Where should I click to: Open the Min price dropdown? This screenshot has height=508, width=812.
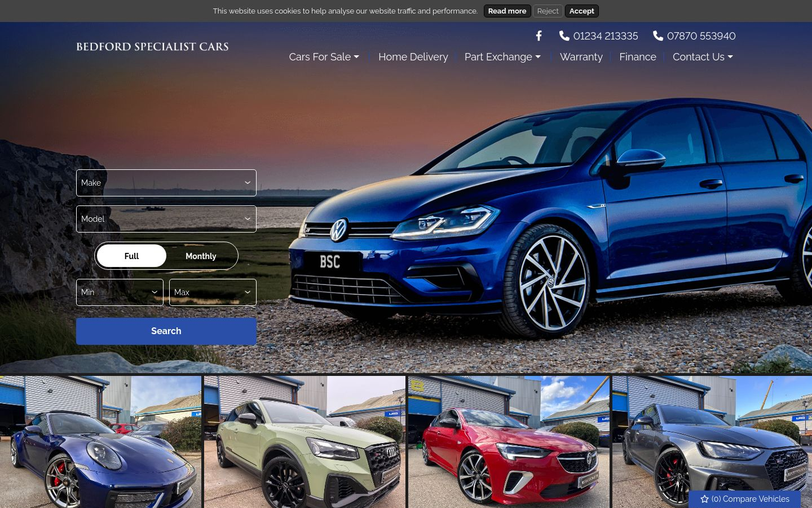click(120, 292)
